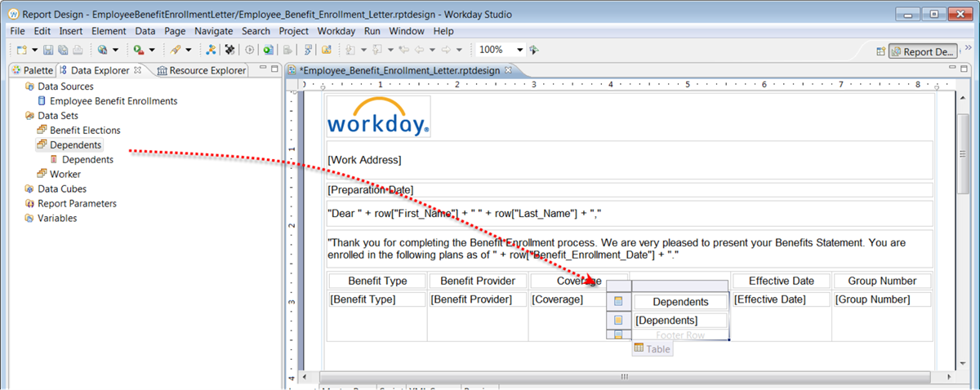Click the red-green run tool icon
The height and width of the screenshot is (390, 980).
(139, 50)
